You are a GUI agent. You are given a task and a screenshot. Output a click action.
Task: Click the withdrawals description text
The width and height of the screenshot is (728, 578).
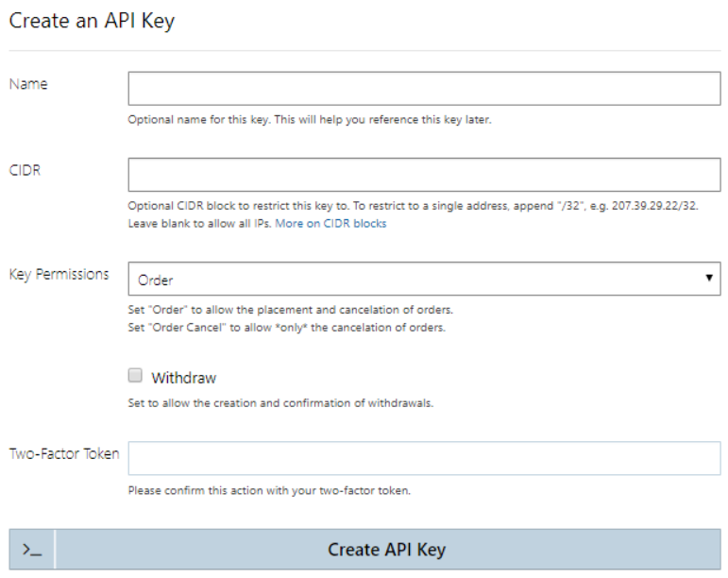pyautogui.click(x=280, y=403)
